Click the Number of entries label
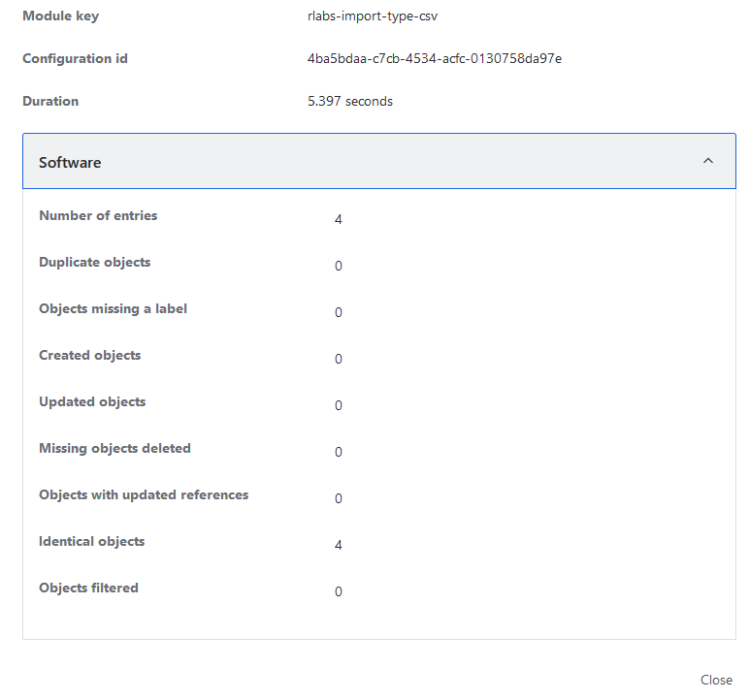749x700 pixels. (x=98, y=216)
